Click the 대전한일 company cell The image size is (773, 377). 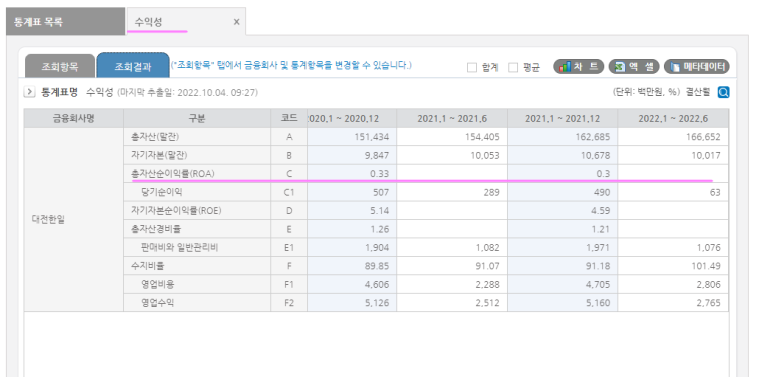coord(74,220)
